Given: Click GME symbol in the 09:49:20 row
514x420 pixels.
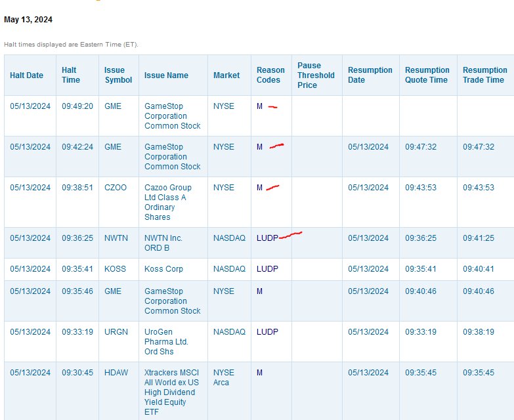Looking at the screenshot, I should 113,106.
